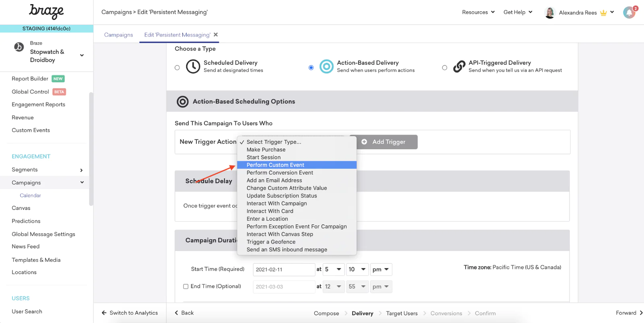Open User Search in sidebar
The width and height of the screenshot is (644, 323).
27,311
